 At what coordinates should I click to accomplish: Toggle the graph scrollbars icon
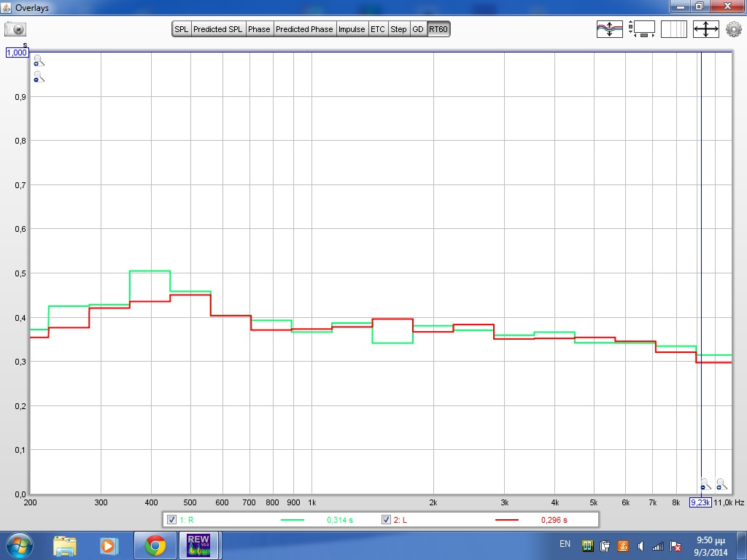(643, 29)
